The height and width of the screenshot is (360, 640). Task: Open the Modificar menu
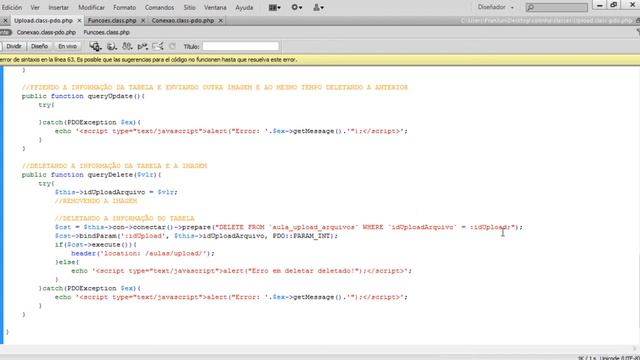coord(91,7)
